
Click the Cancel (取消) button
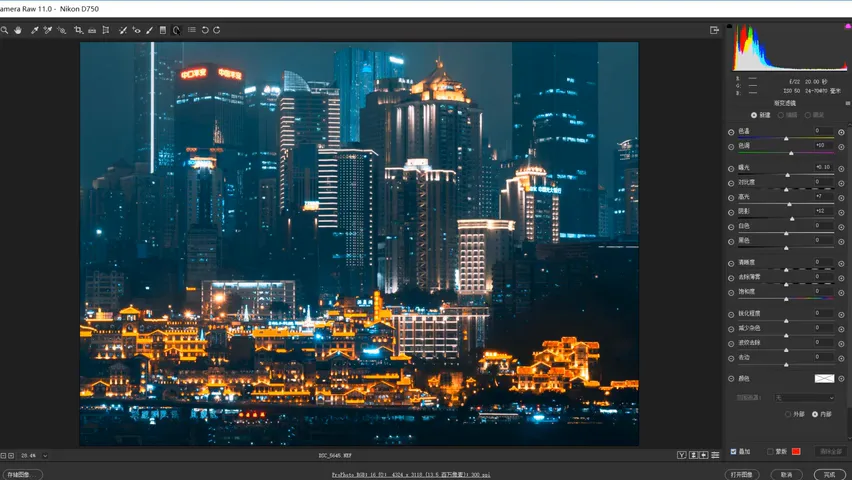787,475
